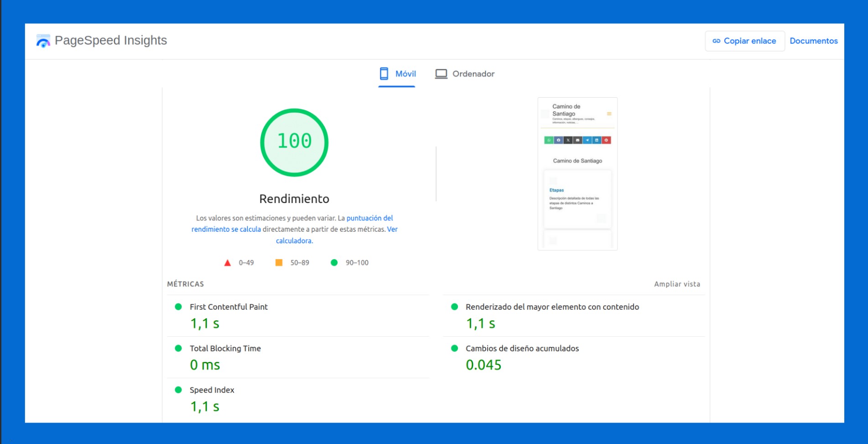Click the Etapas heading in the screenshot thumbnail
The image size is (868, 444).
(x=556, y=190)
